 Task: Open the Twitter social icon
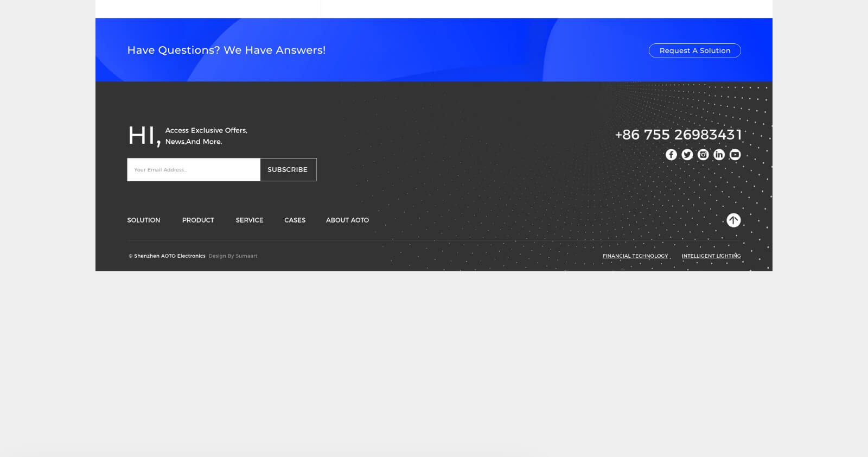[687, 155]
